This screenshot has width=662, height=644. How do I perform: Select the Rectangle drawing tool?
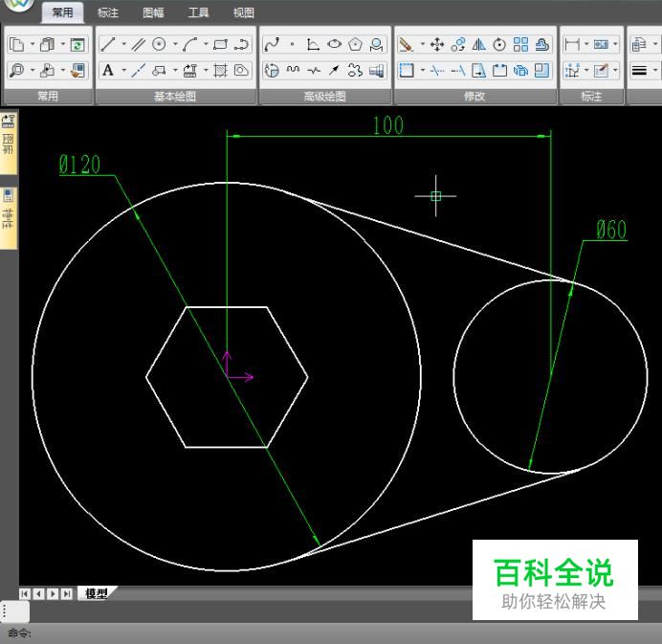[220, 44]
